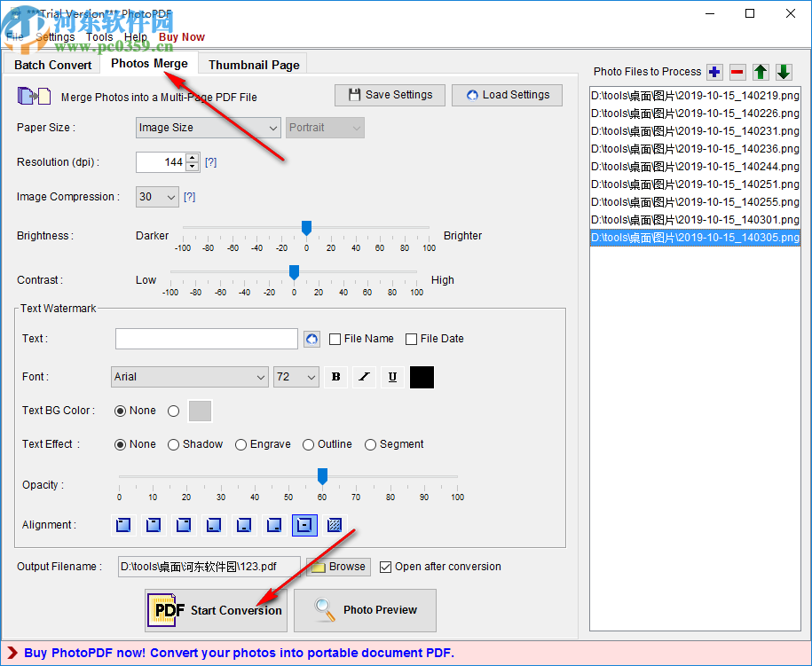Enable the File Date watermark checkbox
This screenshot has height=666, width=812.
coord(411,339)
